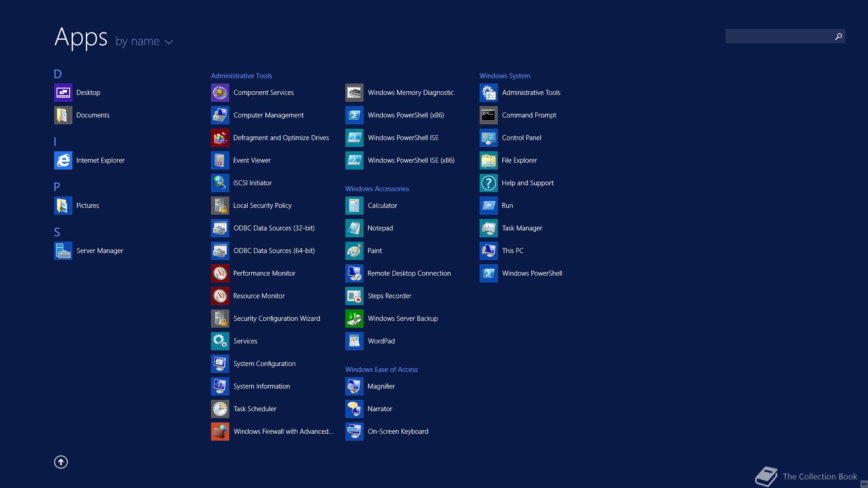Launch Steps Recorder icon

354,296
